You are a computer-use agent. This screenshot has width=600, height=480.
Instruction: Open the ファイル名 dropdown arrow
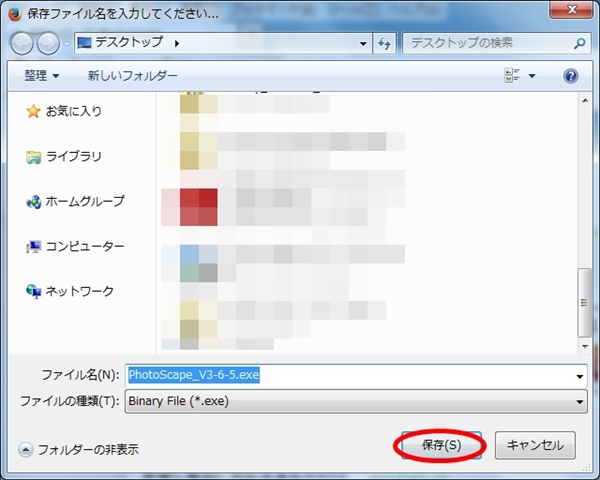[x=580, y=376]
